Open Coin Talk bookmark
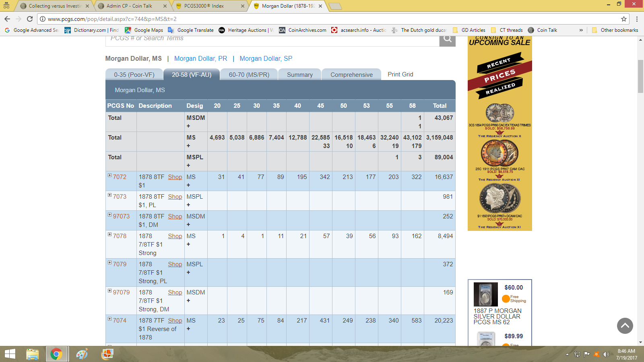This screenshot has width=644, height=362. (543, 30)
